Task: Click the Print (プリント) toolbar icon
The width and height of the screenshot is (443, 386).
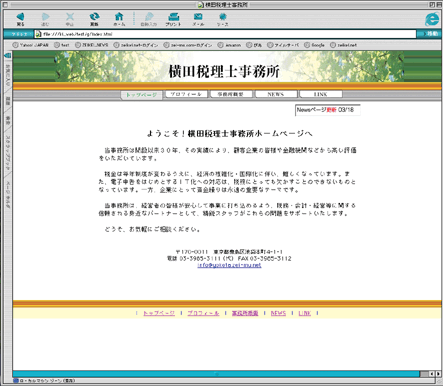Action: (173, 17)
